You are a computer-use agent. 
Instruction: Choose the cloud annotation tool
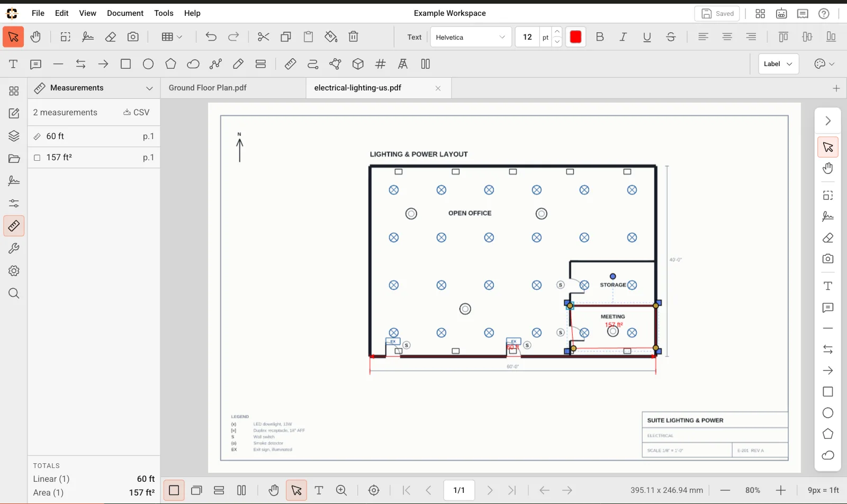[193, 64]
